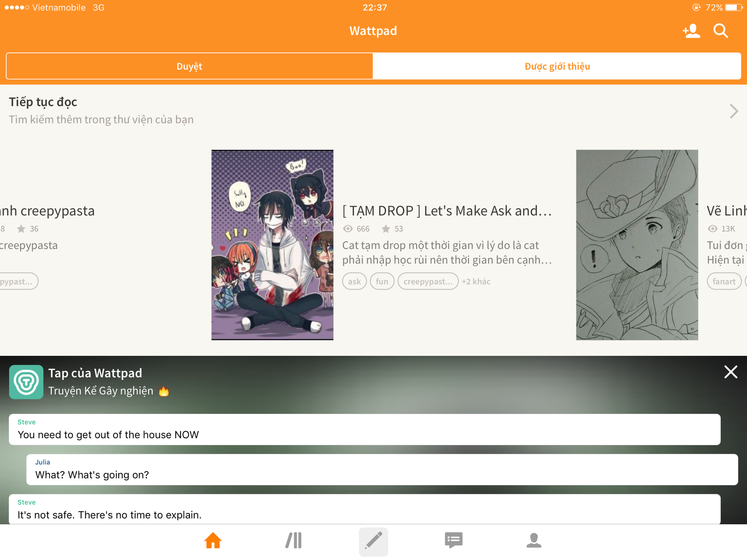Select the 'creepypast...' tag beside fun

point(428,282)
